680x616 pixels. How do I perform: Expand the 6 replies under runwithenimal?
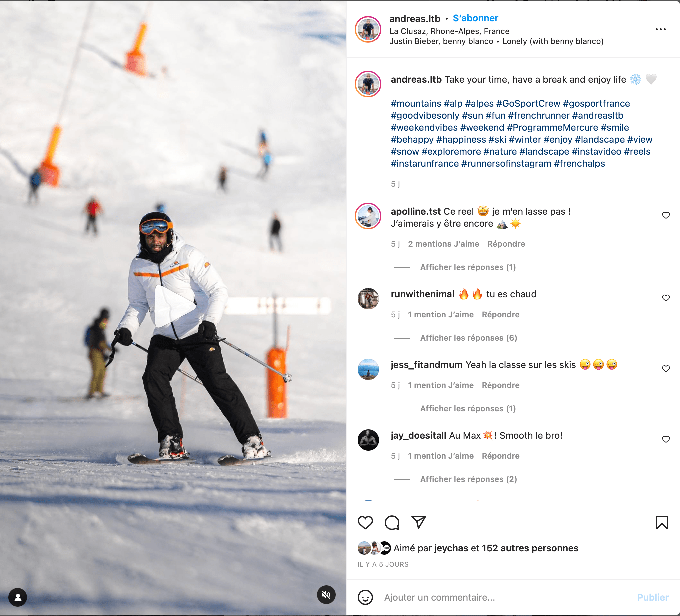(468, 338)
